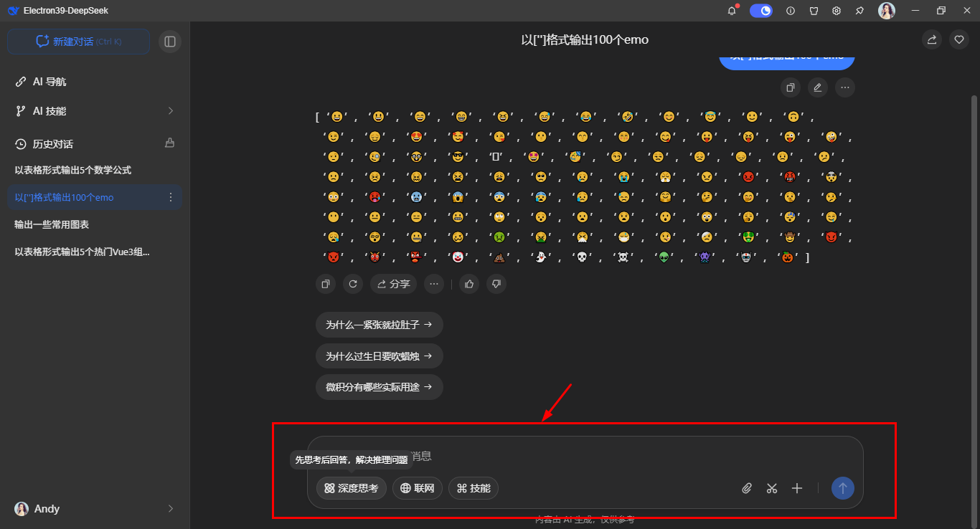Expand the AI 技能 section
The height and width of the screenshot is (529, 980).
pos(170,111)
